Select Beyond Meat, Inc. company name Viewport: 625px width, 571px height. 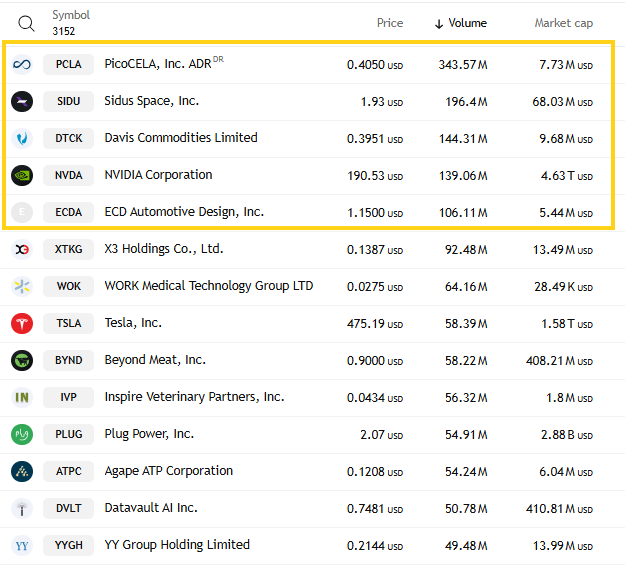(155, 360)
